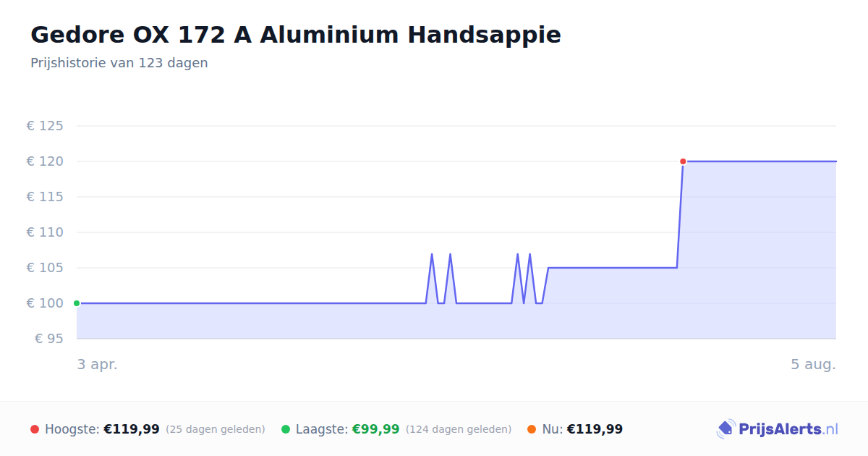Click the green start marker on the chart line

click(77, 303)
